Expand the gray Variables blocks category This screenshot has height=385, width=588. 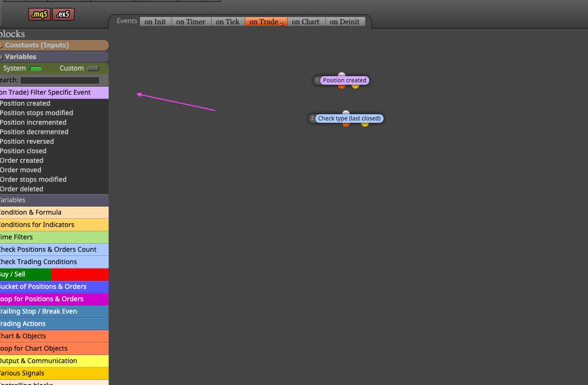tap(54, 200)
